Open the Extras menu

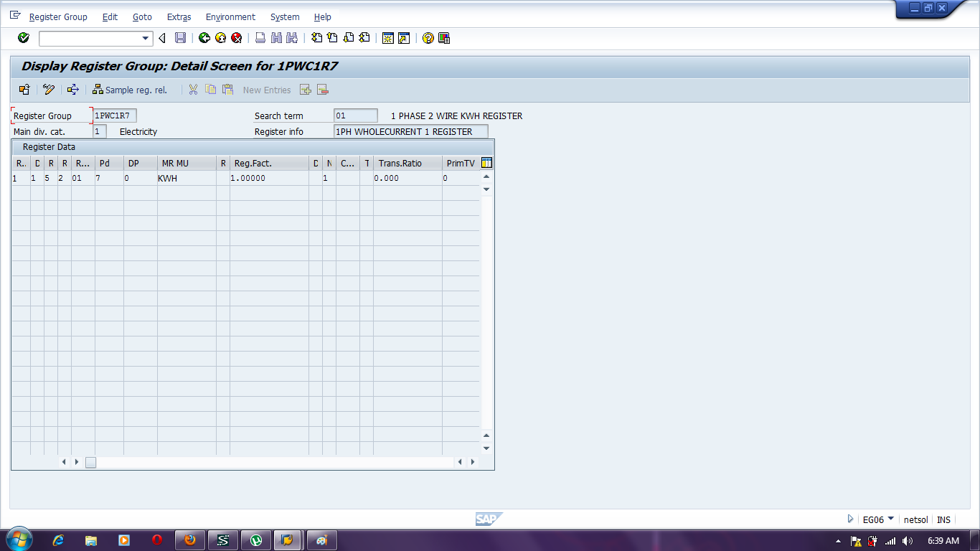point(179,17)
